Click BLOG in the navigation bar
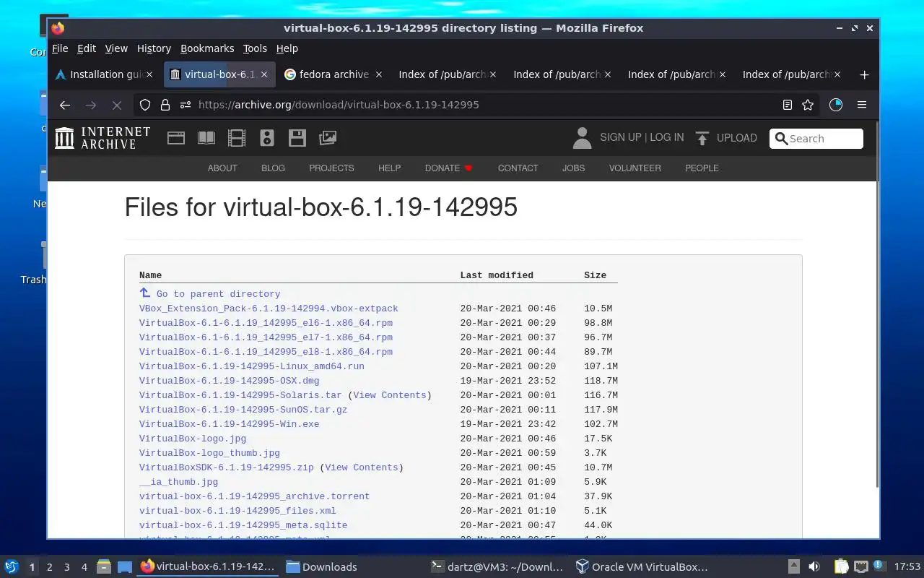924x578 pixels. tap(273, 168)
